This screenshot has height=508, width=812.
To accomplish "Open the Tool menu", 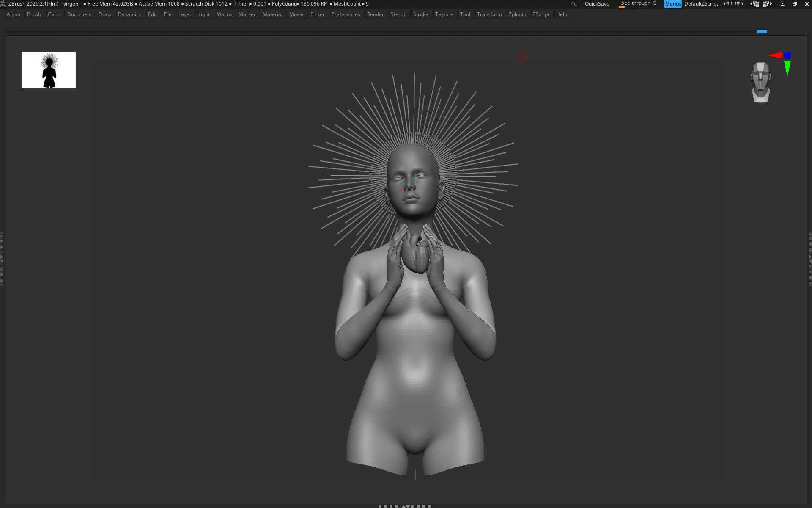I will [x=465, y=14].
